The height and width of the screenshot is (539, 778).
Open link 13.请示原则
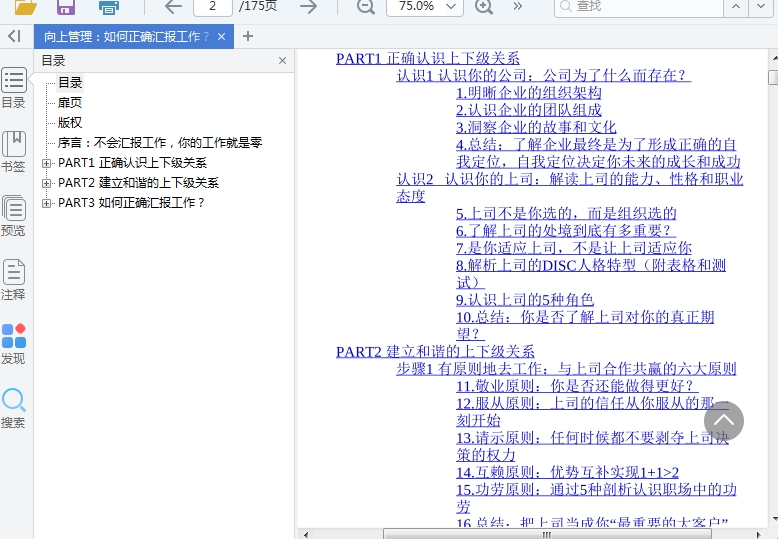click(x=592, y=447)
